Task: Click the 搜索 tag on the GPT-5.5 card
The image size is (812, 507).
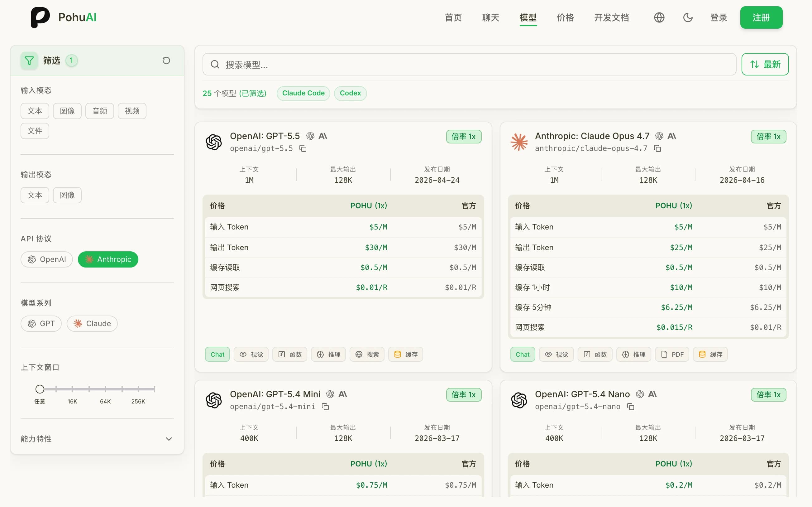Action: tap(367, 355)
